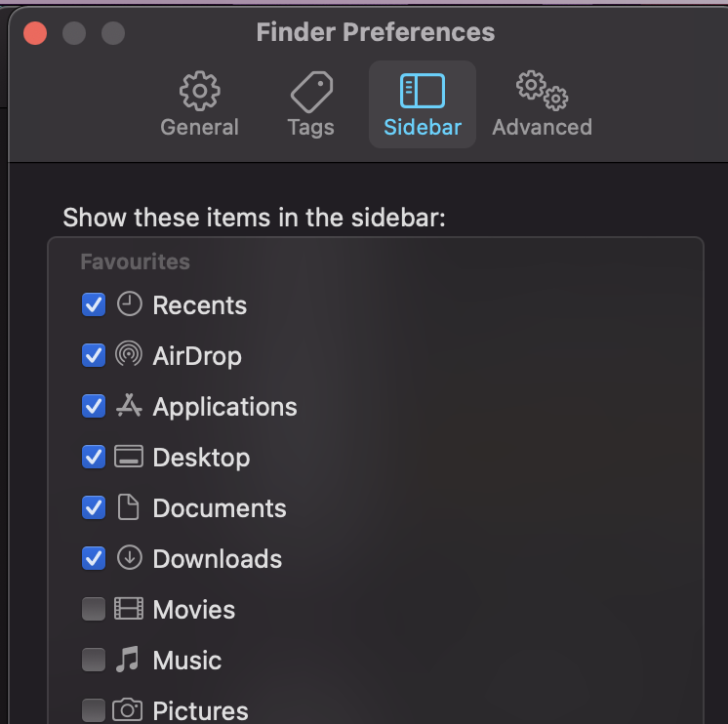Screen dimensions: 728x724
Task: Click the Pictures camera icon
Action: (128, 709)
